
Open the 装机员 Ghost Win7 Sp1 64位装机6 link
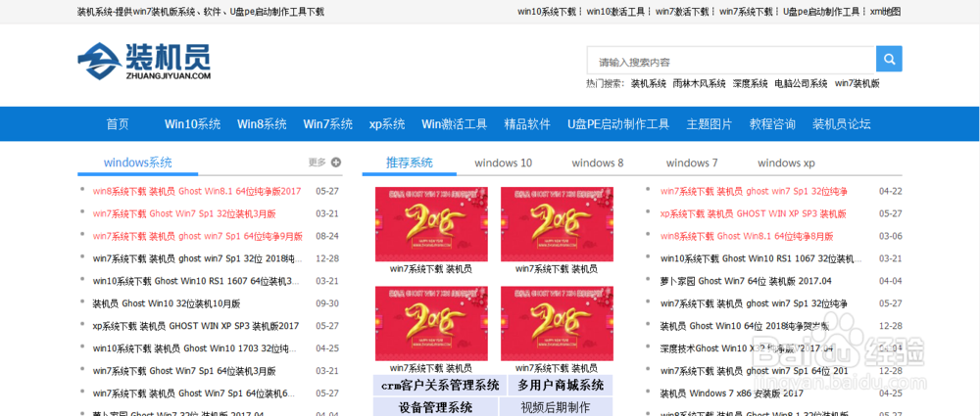194,393
